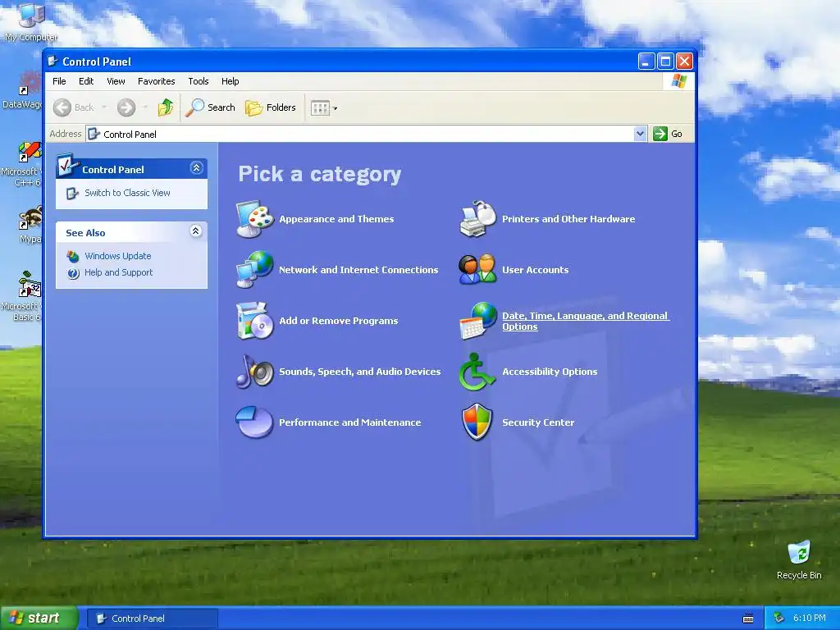The width and height of the screenshot is (840, 630).
Task: Open the Printers and Other Hardware icon
Action: pyautogui.click(x=478, y=219)
